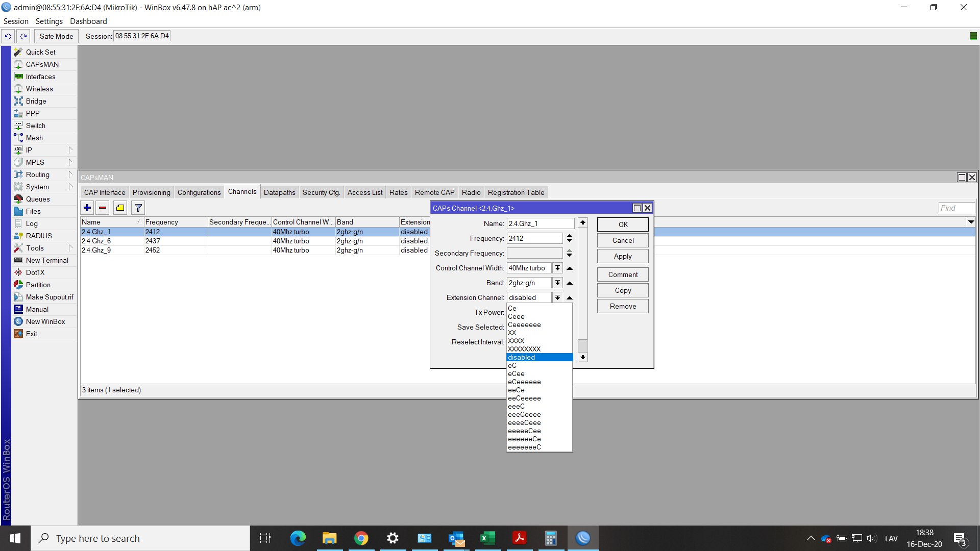The height and width of the screenshot is (551, 980).
Task: Click Cancel button
Action: coord(623,240)
